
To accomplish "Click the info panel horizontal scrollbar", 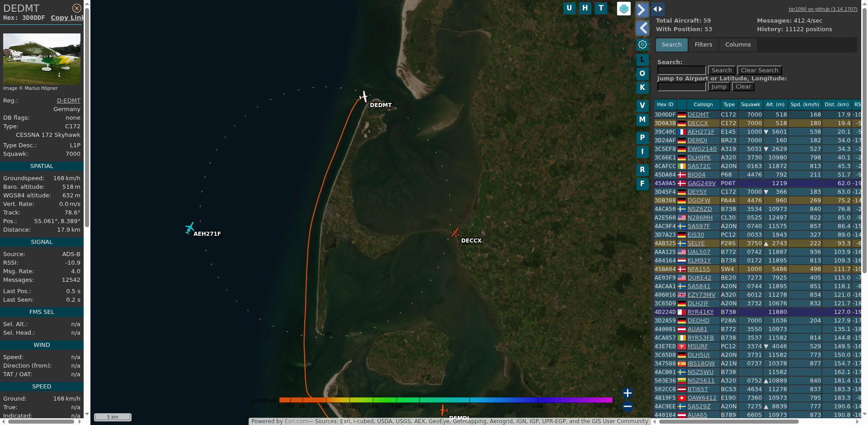I will pyautogui.click(x=42, y=422).
